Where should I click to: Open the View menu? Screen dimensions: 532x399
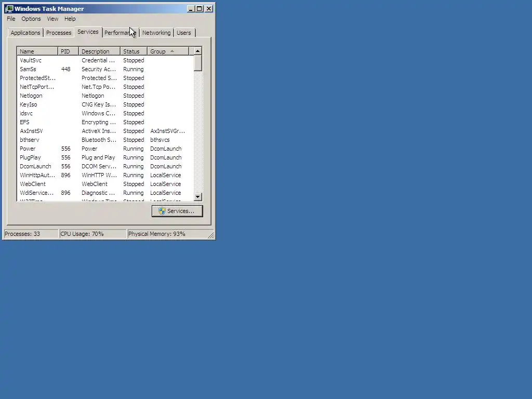point(52,19)
